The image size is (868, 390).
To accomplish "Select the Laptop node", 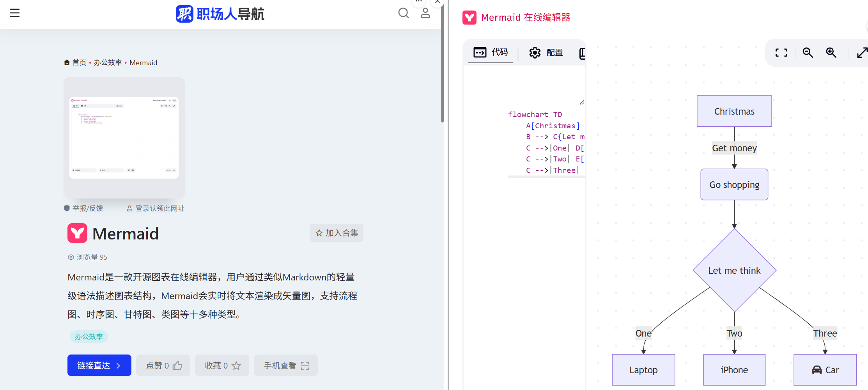I will point(643,370).
